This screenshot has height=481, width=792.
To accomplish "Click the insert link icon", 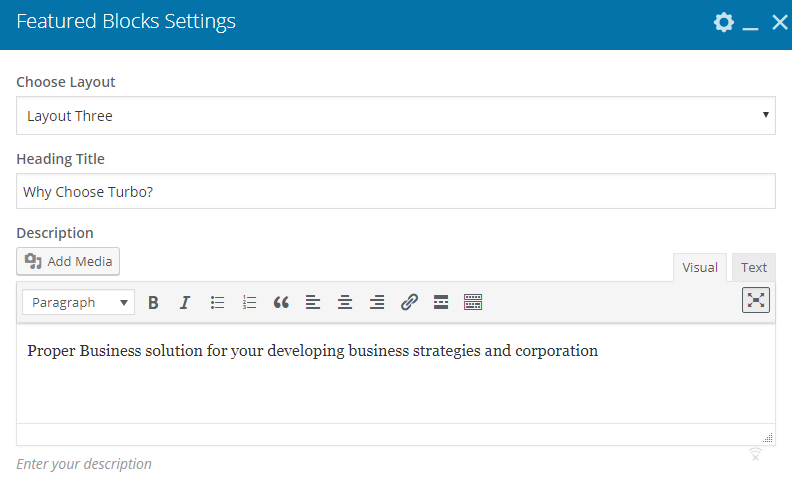I will pos(409,302).
